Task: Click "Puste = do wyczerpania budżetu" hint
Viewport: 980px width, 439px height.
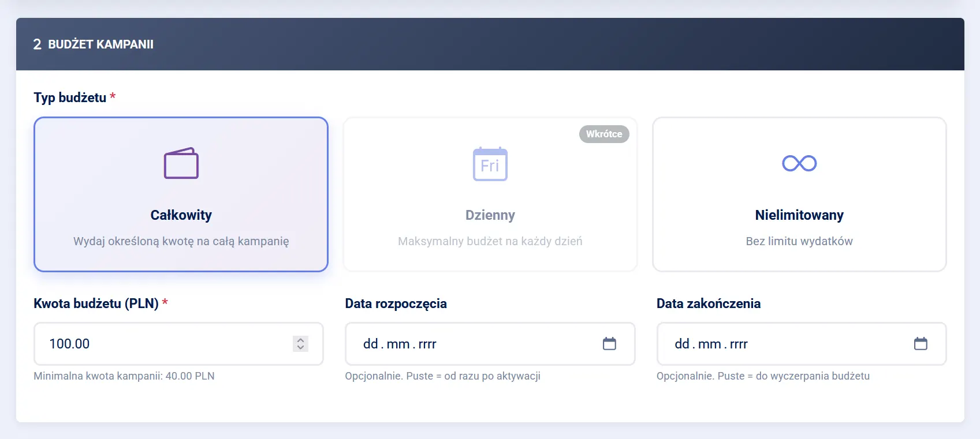Action: (x=793, y=376)
